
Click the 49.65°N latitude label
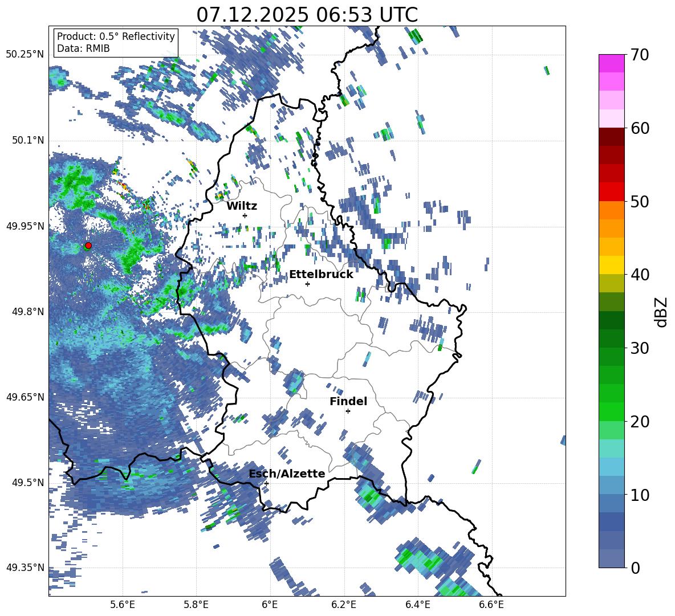(25, 397)
